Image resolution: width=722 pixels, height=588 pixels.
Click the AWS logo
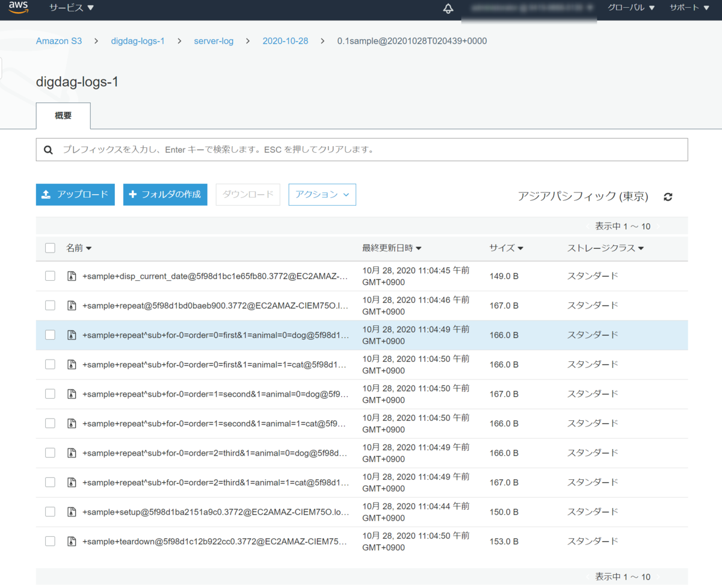click(19, 8)
